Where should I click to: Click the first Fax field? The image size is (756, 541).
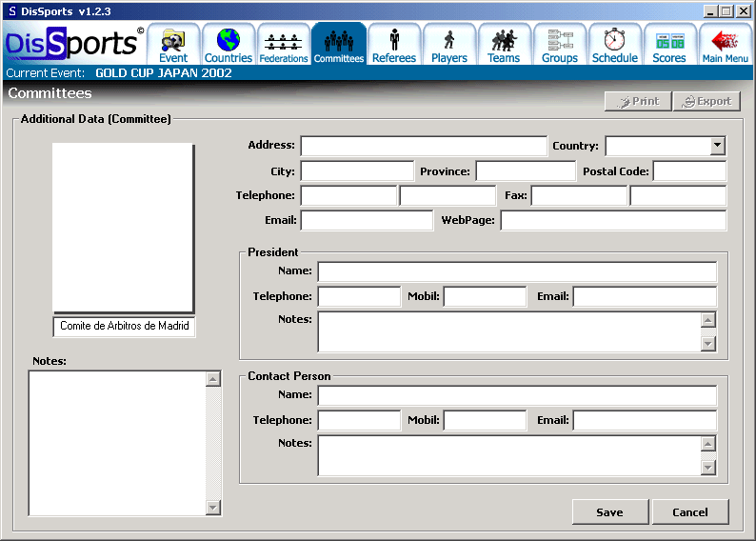point(580,196)
